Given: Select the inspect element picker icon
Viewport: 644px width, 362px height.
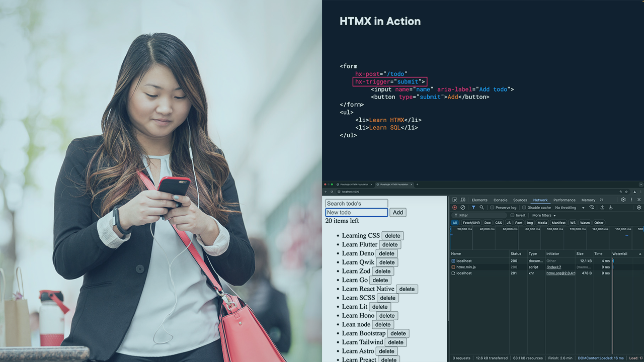Looking at the screenshot, I should tap(455, 200).
